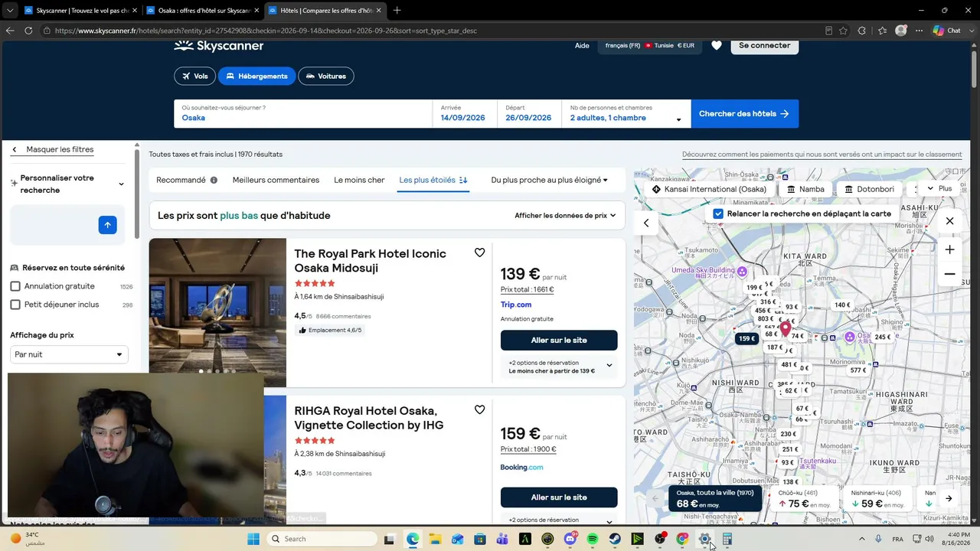Image resolution: width=980 pixels, height=551 pixels.
Task: Open browser extensions menu
Action: point(862,31)
